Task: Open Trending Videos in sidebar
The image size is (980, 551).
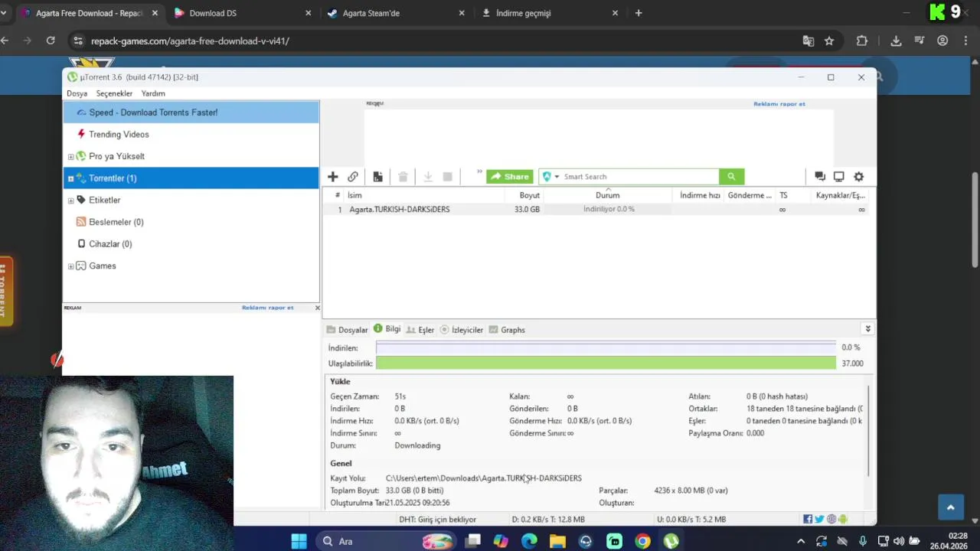Action: click(119, 134)
